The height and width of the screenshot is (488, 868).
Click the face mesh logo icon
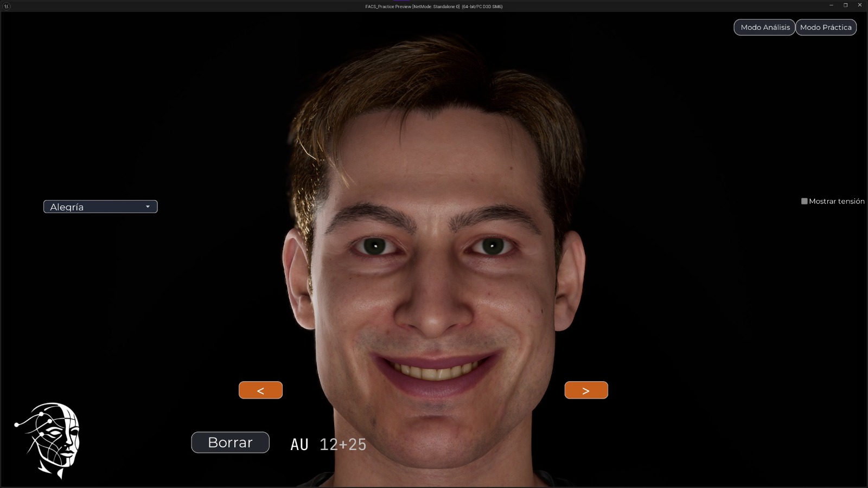[48, 440]
